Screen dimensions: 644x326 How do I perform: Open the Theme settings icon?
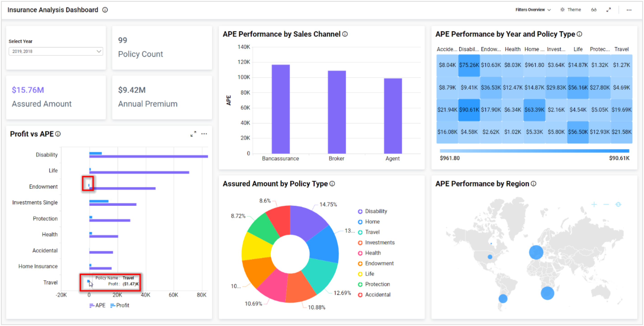click(x=563, y=9)
